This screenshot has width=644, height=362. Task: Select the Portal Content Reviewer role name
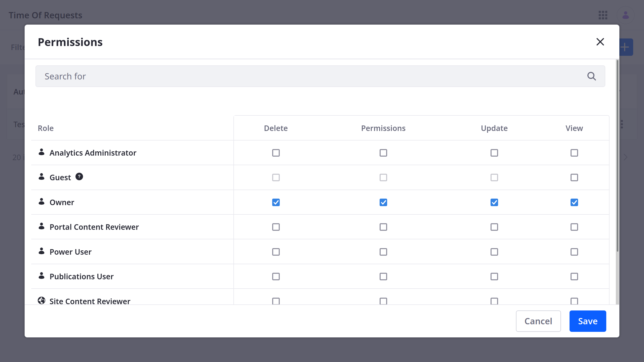point(94,227)
